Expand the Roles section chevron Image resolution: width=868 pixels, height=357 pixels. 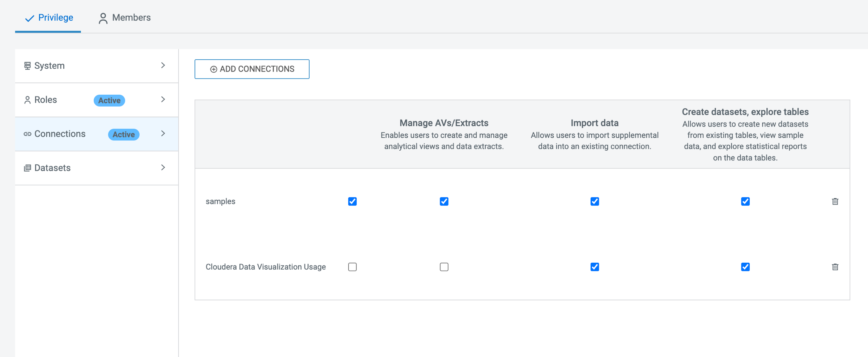(163, 99)
